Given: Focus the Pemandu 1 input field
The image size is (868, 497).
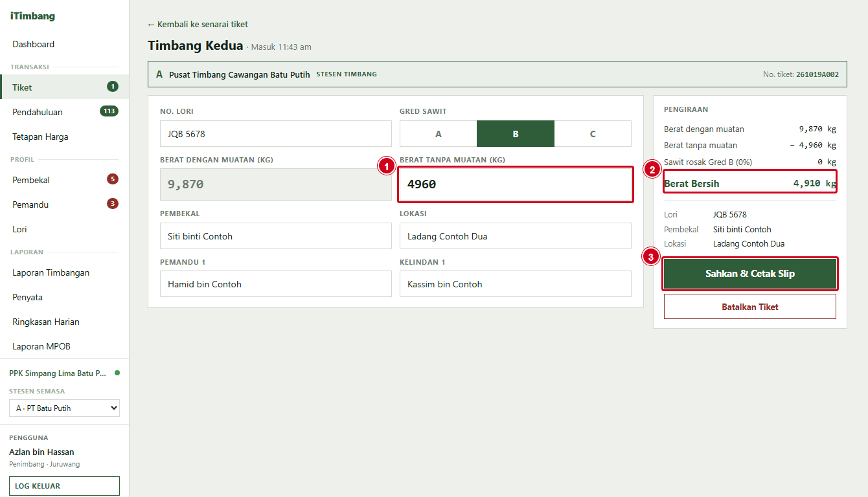Looking at the screenshot, I should pyautogui.click(x=276, y=284).
